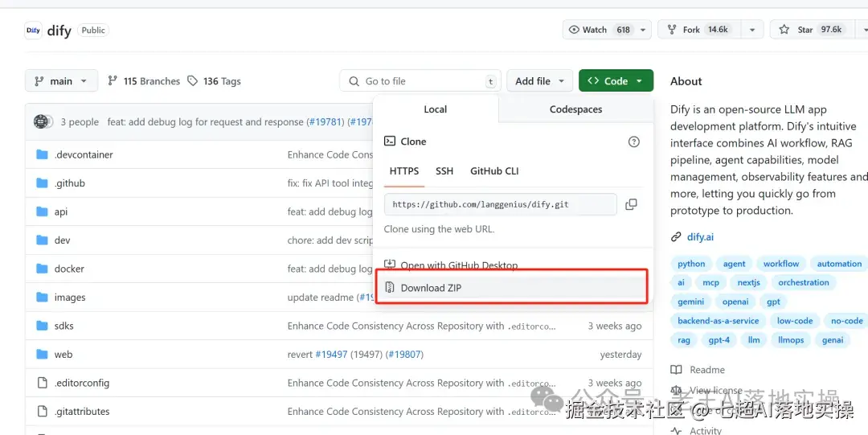This screenshot has width=868, height=435.
Task: Open the Readme link
Action: tap(707, 370)
